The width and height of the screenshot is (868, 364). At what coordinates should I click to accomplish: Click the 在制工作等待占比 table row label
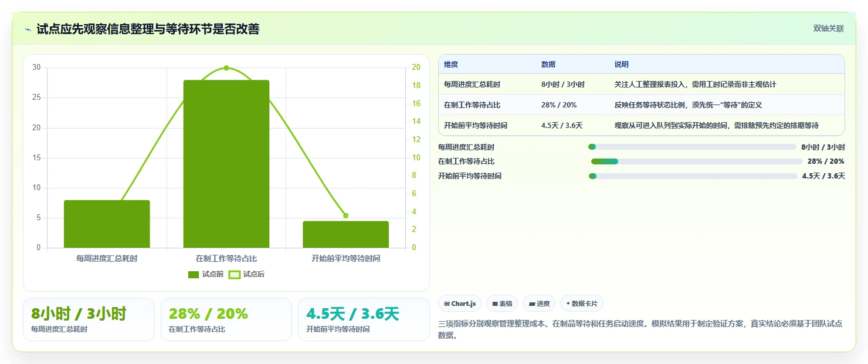(x=472, y=105)
